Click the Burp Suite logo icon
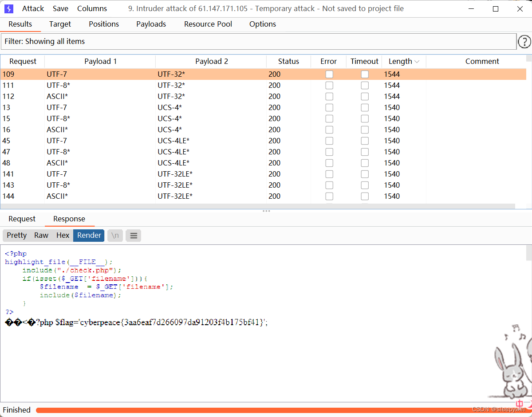Viewport: 532px width, 417px height. 8,8
